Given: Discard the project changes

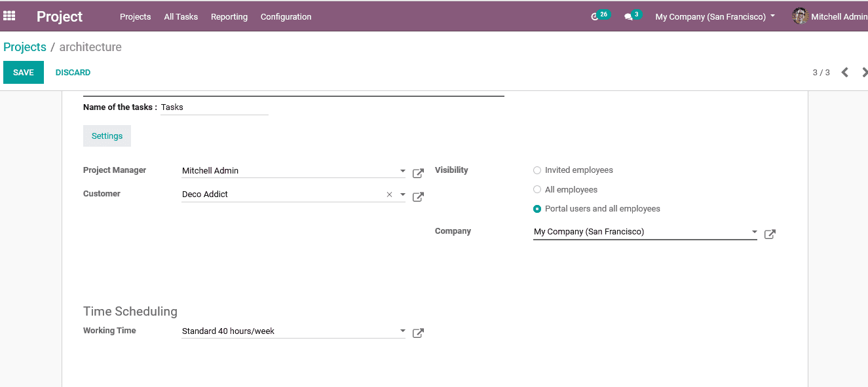Looking at the screenshot, I should (73, 72).
